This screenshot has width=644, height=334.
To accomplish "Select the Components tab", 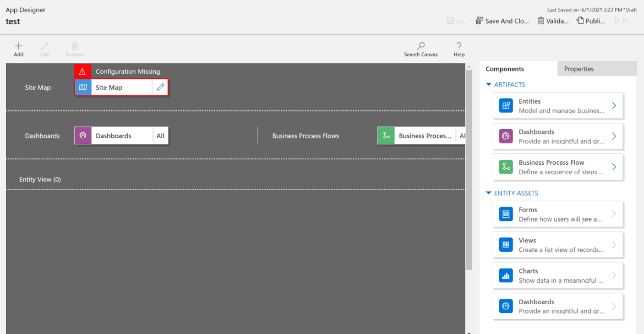I will pyautogui.click(x=519, y=69).
